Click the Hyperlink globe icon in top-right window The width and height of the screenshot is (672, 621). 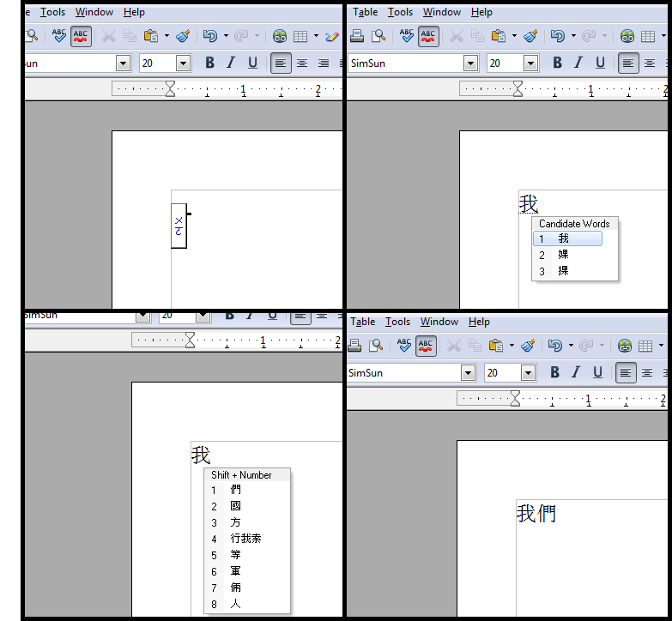[627, 36]
